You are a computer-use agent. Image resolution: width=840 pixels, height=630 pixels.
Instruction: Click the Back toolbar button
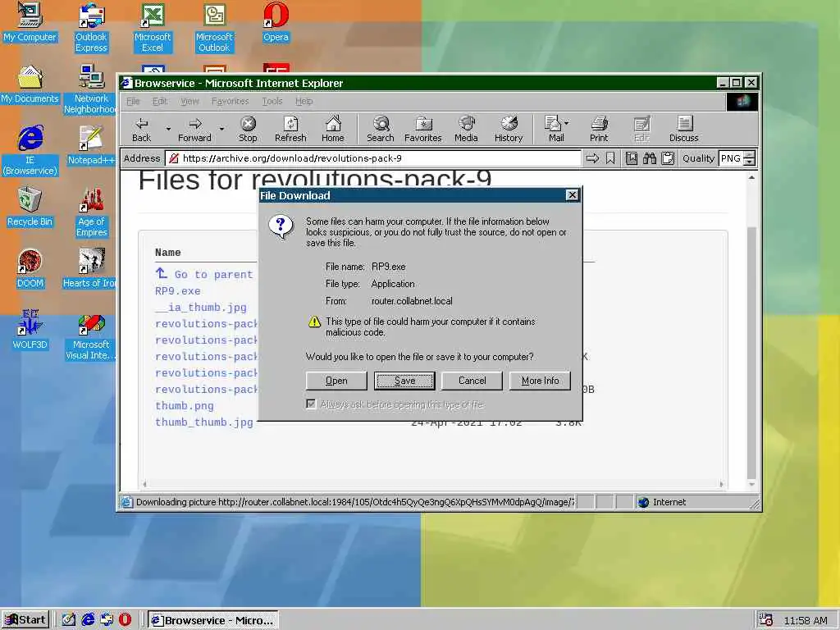tap(141, 130)
